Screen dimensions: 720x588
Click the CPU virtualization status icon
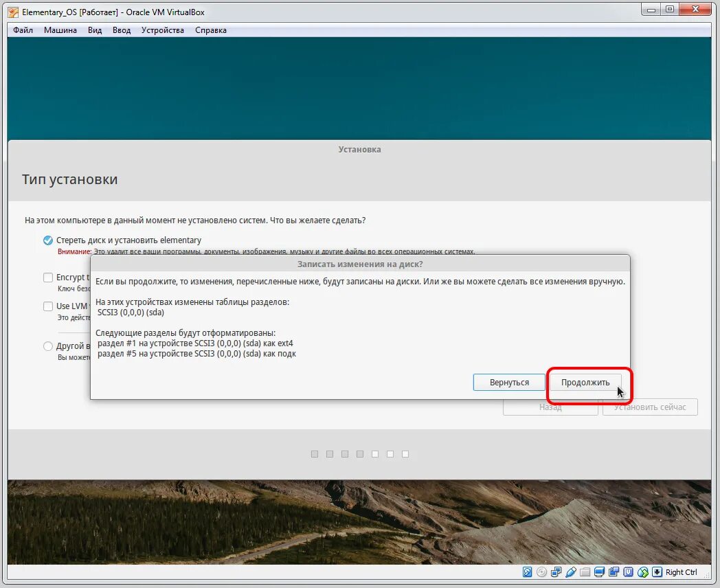(x=628, y=572)
